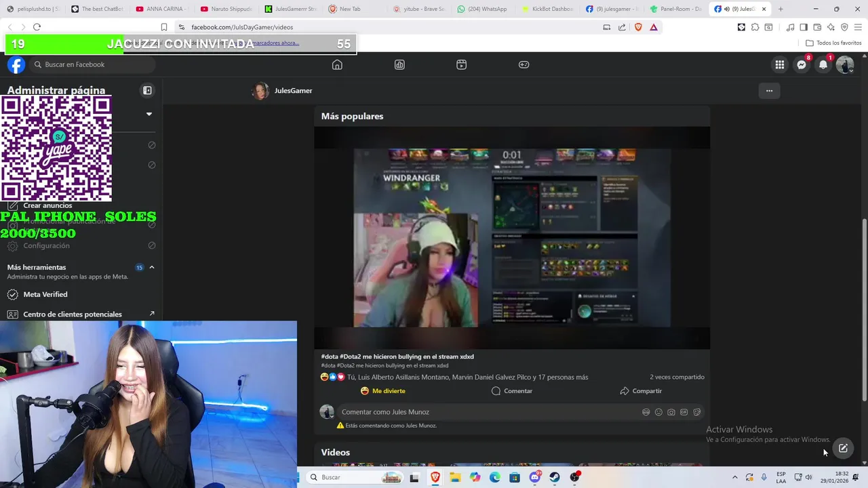
Task: Switch to the WhatsApp tab
Action: (481, 9)
